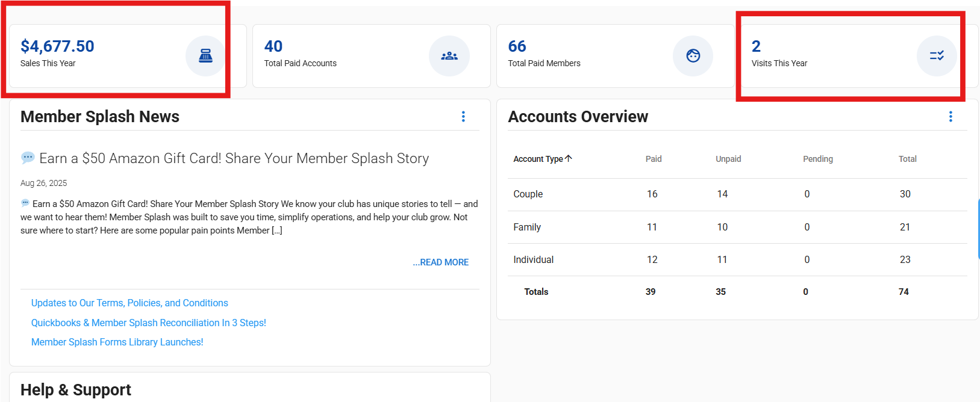Click the speech bubble icon beside news headline

pyautogui.click(x=28, y=158)
